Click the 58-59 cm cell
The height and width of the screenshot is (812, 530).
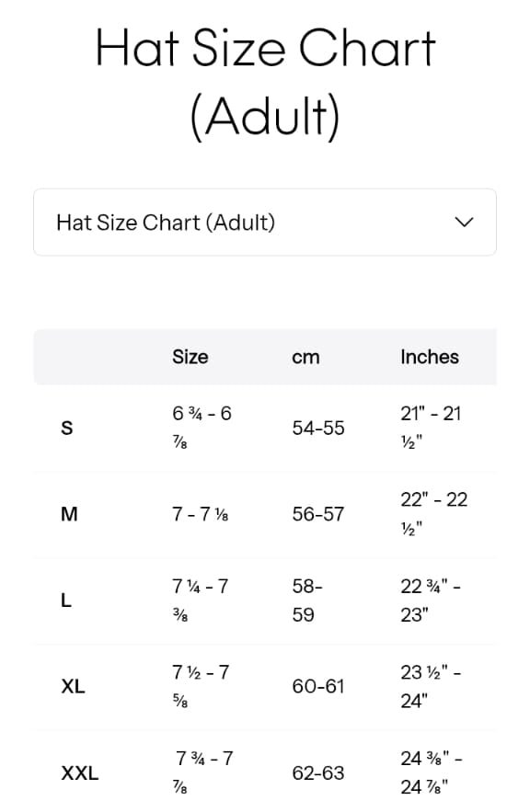(x=307, y=600)
